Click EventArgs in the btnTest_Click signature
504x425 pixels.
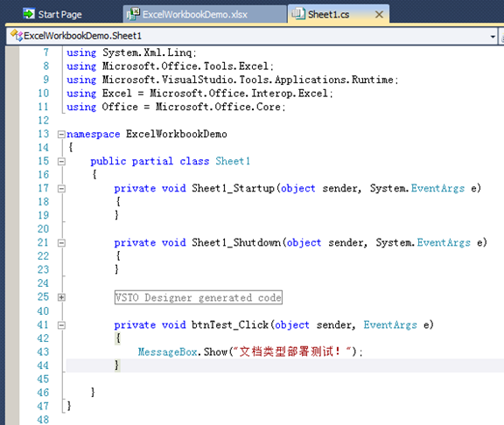tap(390, 325)
